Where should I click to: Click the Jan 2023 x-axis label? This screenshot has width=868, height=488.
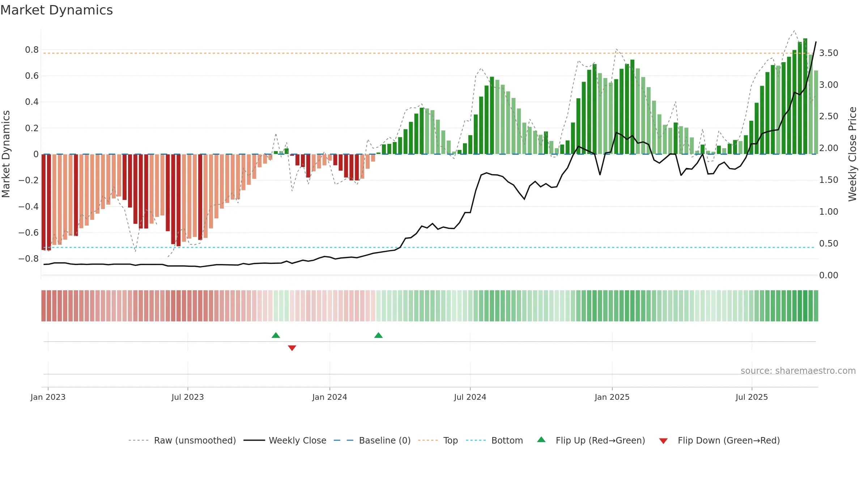pyautogui.click(x=48, y=397)
